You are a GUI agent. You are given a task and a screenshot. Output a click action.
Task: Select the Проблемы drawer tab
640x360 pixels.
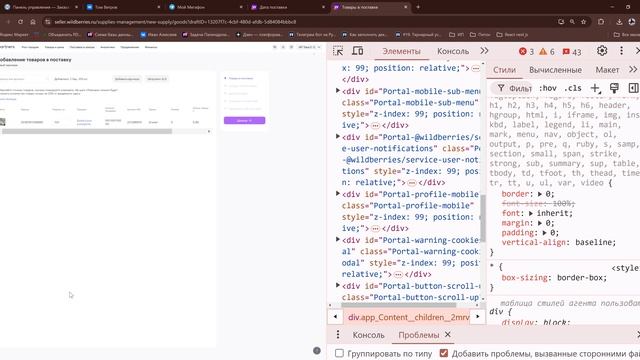(418, 335)
